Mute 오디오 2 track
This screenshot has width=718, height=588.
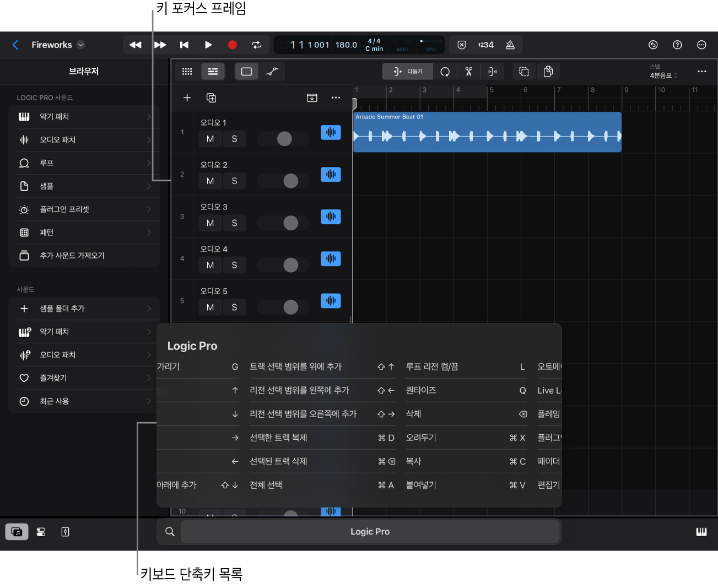[210, 181]
